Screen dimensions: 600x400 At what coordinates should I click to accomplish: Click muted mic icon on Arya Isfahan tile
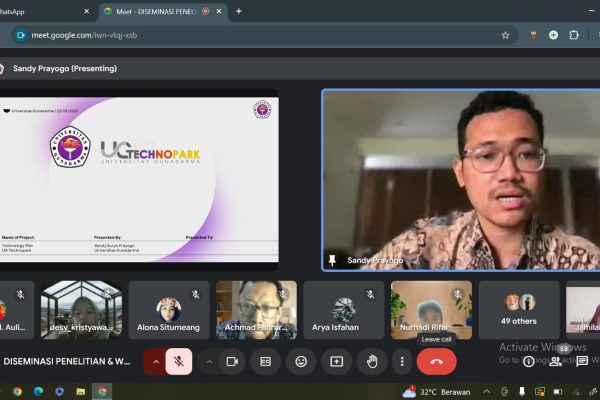pyautogui.click(x=370, y=294)
